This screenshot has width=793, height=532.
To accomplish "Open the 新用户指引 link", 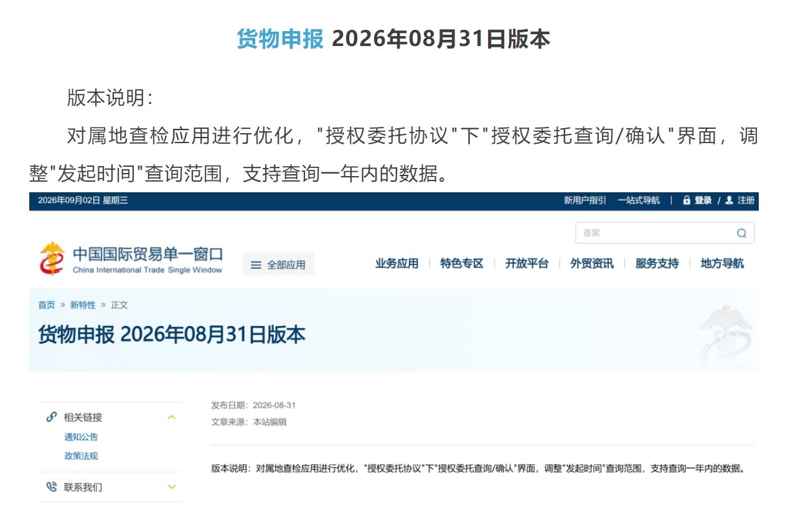I will pos(585,200).
